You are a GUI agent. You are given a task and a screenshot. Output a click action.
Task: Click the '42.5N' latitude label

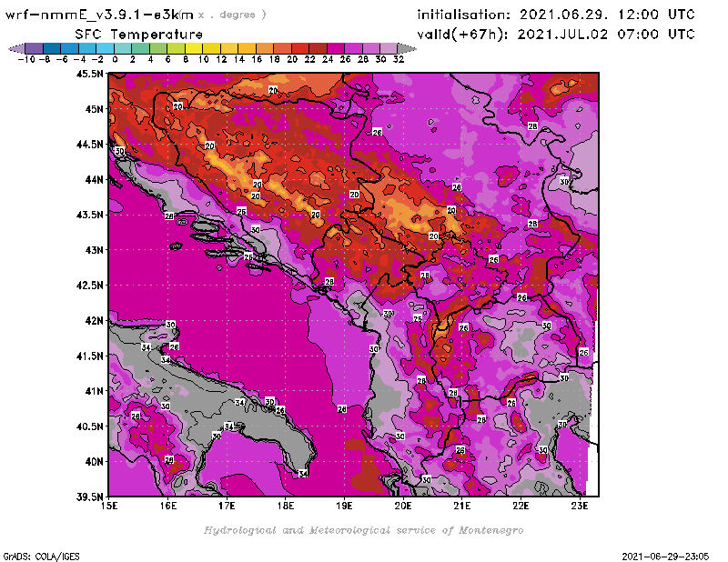[89, 286]
